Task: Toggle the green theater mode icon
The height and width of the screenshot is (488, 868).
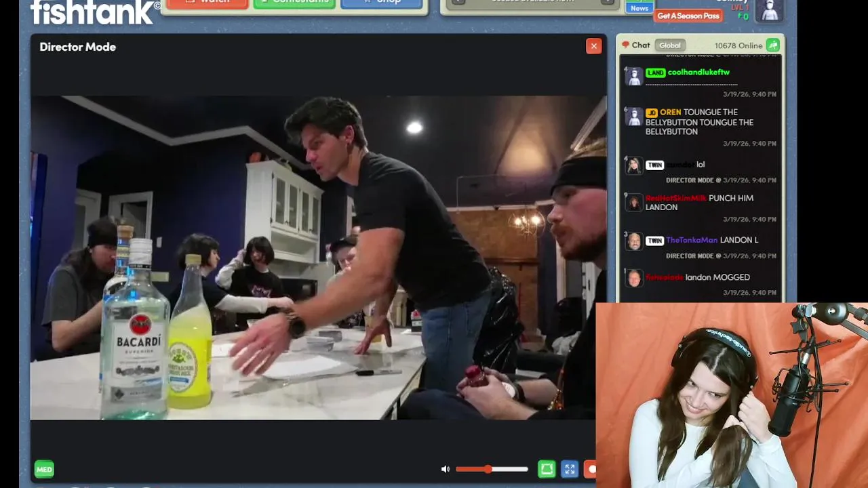Action: 547,469
